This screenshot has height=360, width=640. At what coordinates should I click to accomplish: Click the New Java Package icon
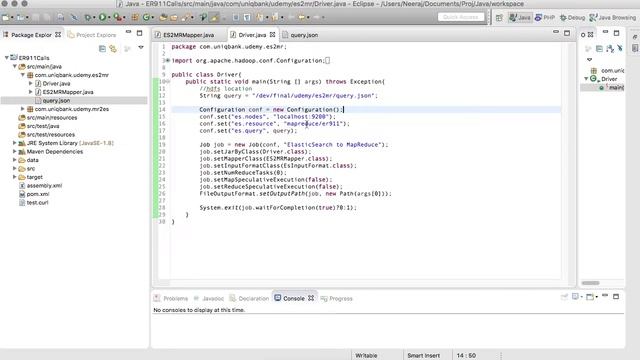135,18
